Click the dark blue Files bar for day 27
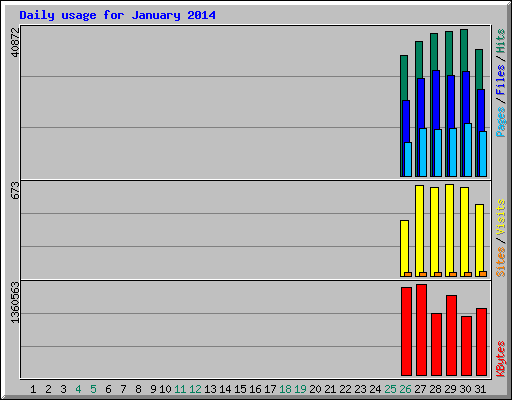Image resolution: width=512 pixels, height=400 pixels. [x=421, y=103]
